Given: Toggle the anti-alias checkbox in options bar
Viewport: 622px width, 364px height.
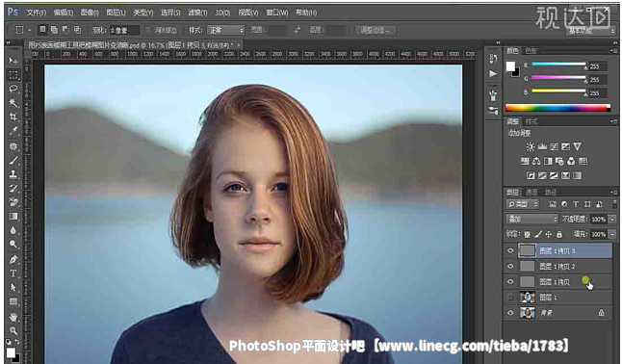Looking at the screenshot, I should 148,30.
